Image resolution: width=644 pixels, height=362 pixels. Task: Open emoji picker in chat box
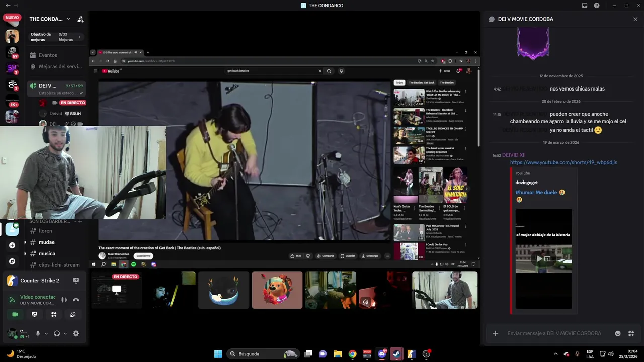pos(618,333)
